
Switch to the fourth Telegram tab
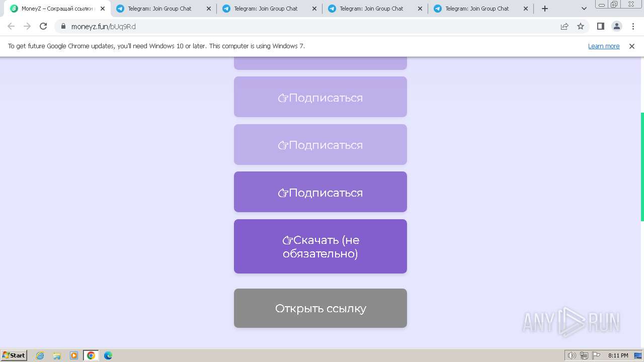(481, 9)
